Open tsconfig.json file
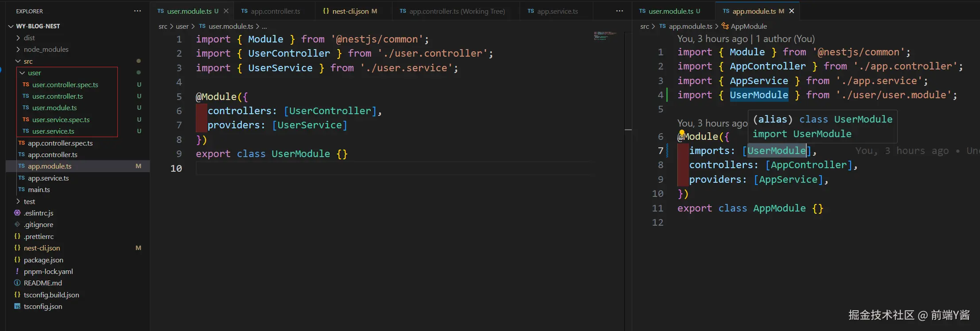This screenshot has width=980, height=331. pos(43,306)
